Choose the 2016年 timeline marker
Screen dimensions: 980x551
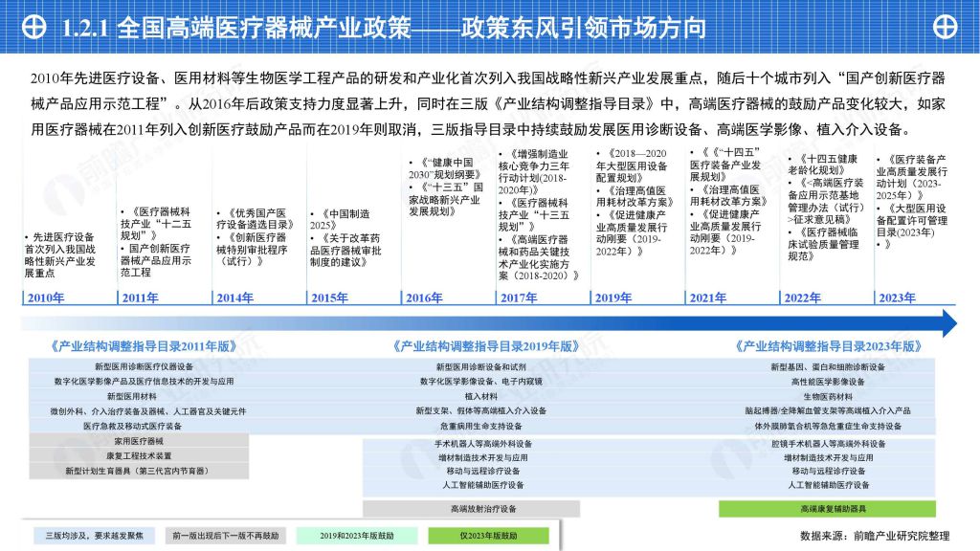[424, 298]
